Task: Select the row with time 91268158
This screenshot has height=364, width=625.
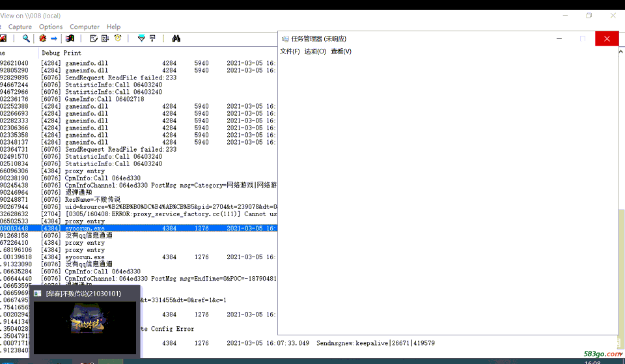Action: point(138,235)
